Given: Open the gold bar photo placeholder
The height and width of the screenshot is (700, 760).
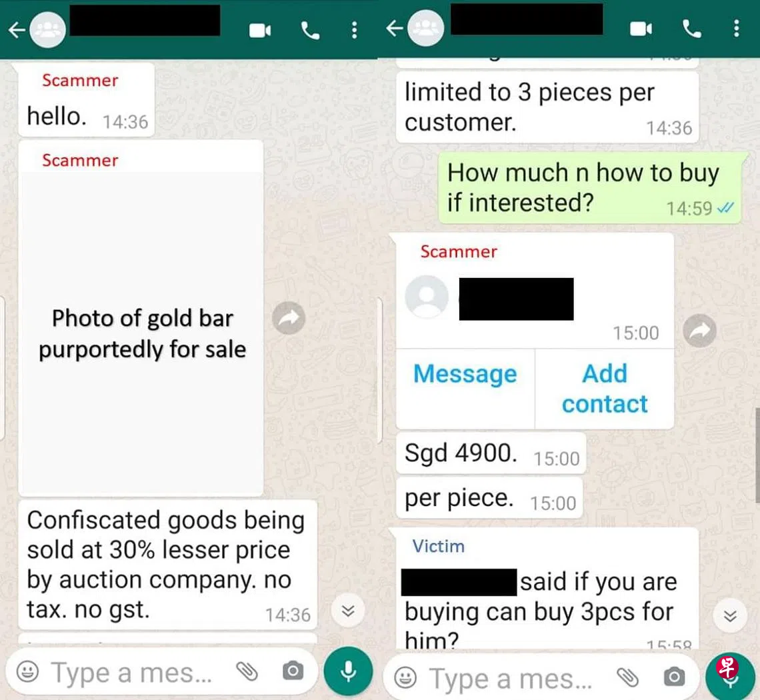Looking at the screenshot, I should point(141,333).
